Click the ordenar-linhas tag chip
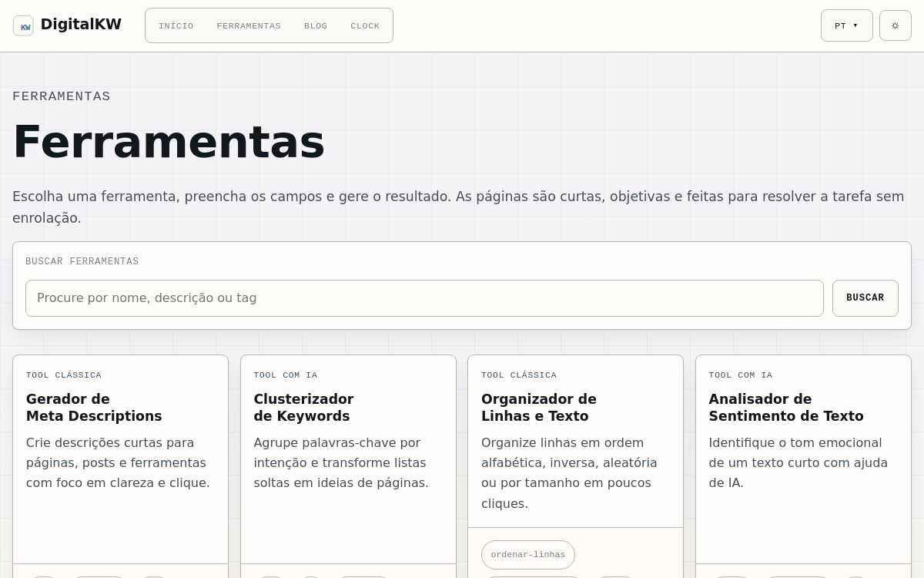The image size is (924, 578). click(x=528, y=555)
